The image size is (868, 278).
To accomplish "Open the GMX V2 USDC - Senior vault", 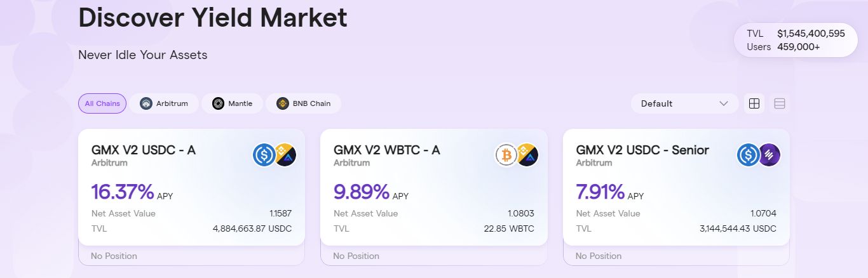I will click(642, 150).
